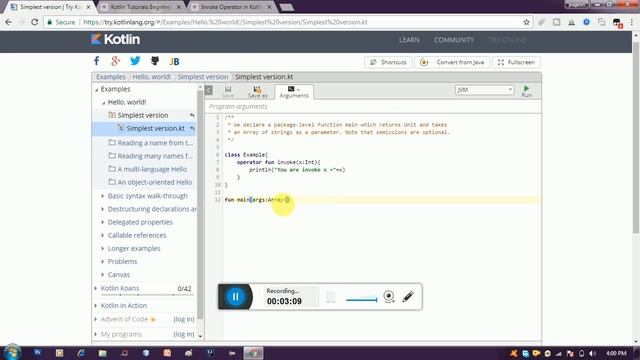Expand the Kotlin in Action section
Screen dimensions: 640x360
[x=96, y=306]
